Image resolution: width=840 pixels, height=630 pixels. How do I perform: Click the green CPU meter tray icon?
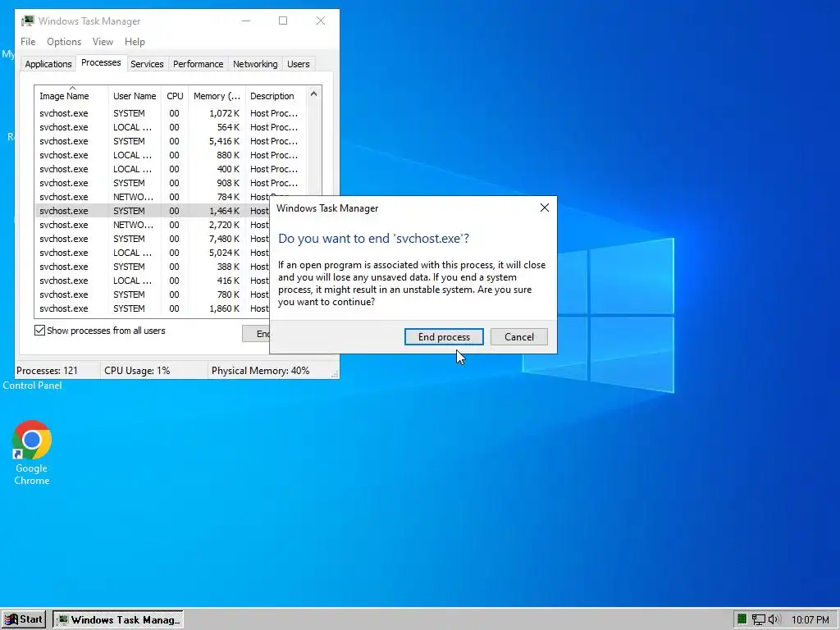(x=742, y=619)
